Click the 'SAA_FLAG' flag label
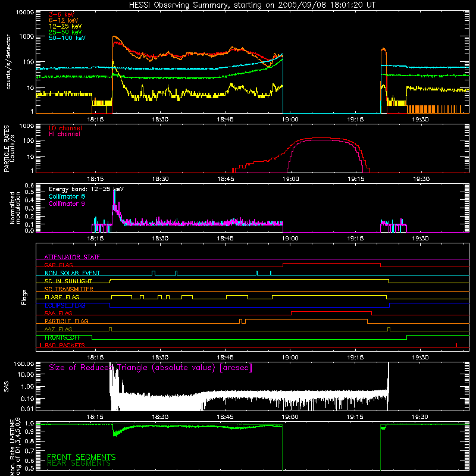This screenshot has width=476, height=476. click(58, 313)
